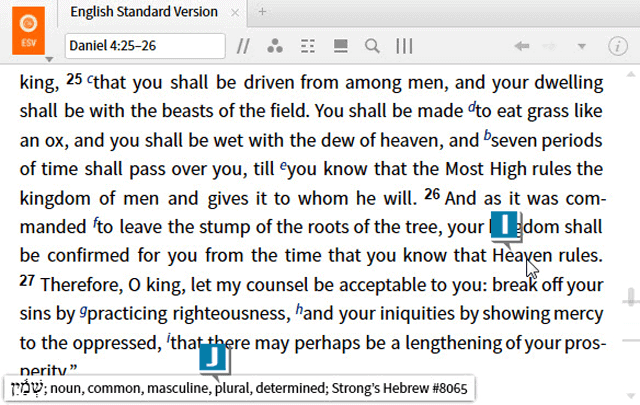
Task: Click the blue J tag marker
Action: [x=214, y=359]
